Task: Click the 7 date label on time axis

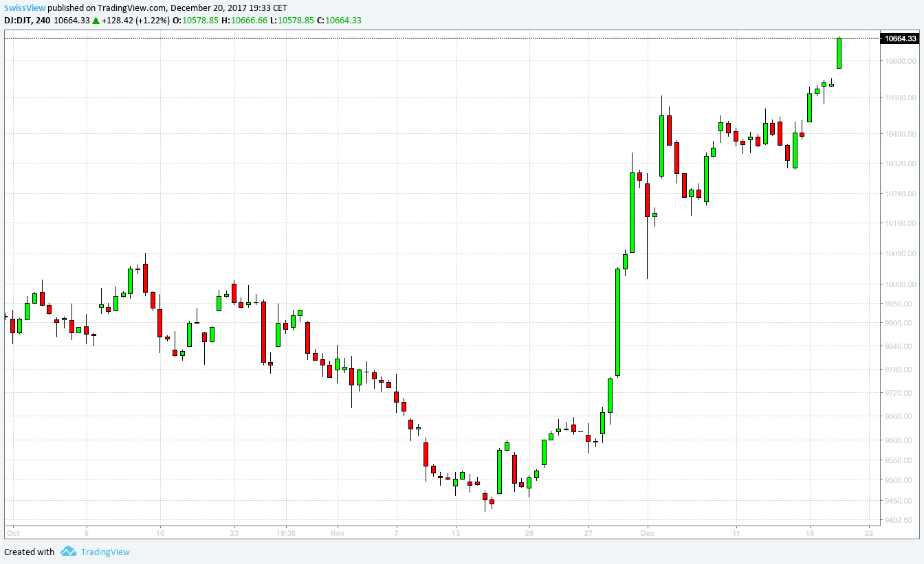Action: click(x=397, y=532)
